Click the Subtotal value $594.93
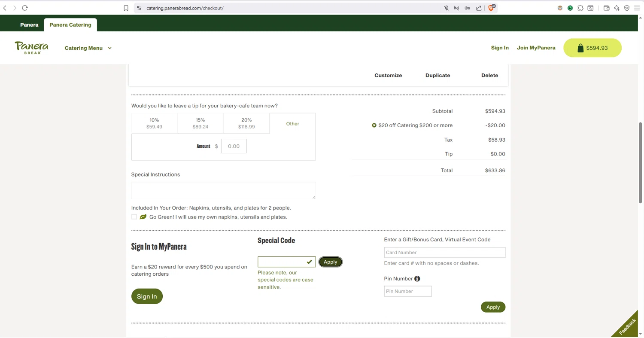The width and height of the screenshot is (644, 338). [x=495, y=111]
